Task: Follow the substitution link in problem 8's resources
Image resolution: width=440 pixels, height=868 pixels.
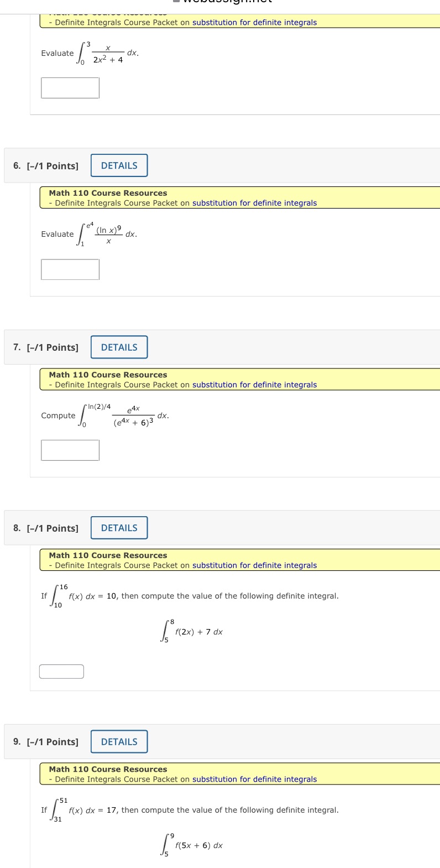Action: pos(254,565)
